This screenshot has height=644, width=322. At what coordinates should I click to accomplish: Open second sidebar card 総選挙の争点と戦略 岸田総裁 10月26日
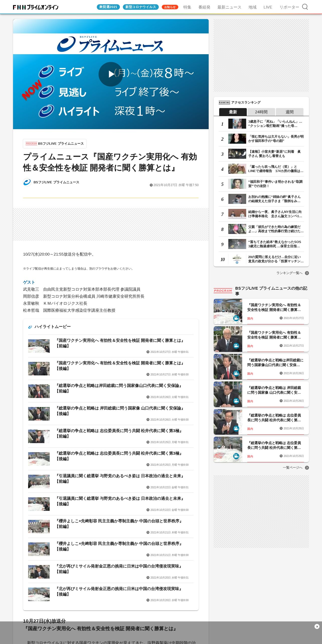click(x=261, y=394)
